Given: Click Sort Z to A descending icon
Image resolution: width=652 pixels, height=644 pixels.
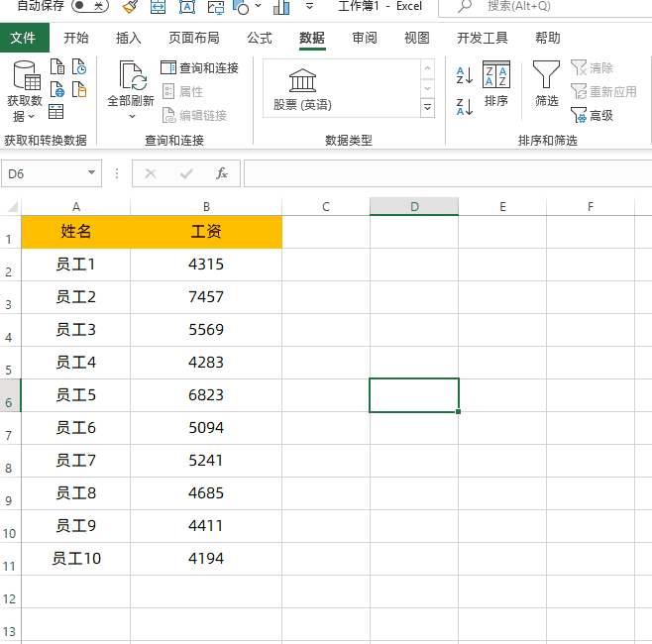Looking at the screenshot, I should [465, 107].
